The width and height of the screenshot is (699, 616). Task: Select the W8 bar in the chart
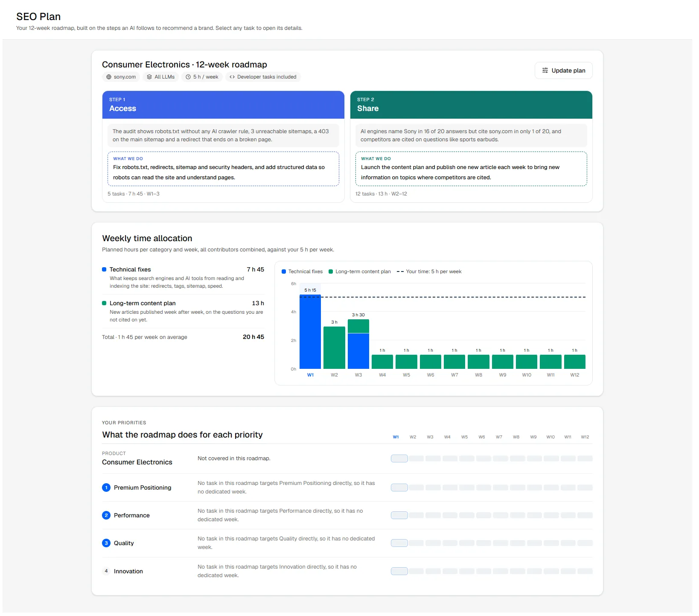(478, 362)
